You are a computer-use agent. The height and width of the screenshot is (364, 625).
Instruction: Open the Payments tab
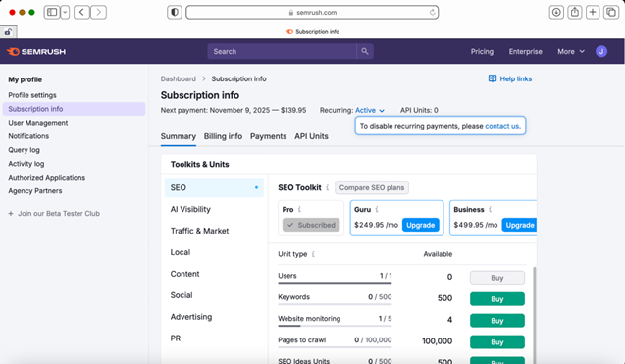(268, 136)
